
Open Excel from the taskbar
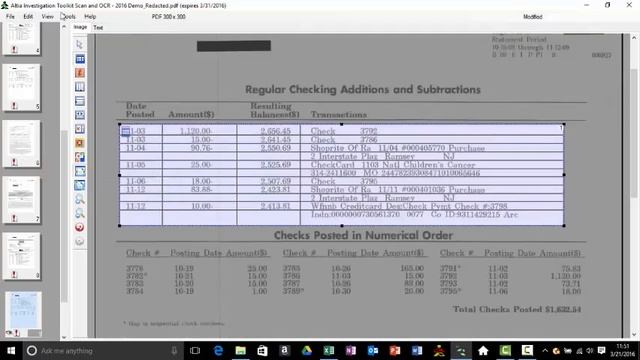pyautogui.click(x=329, y=351)
